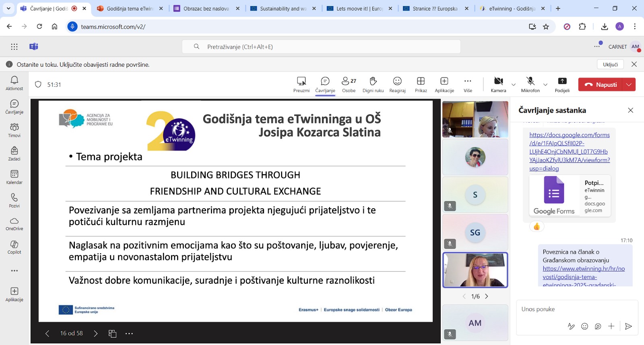Open Prikaz view options
Screen dimensions: 644x345
421,84
